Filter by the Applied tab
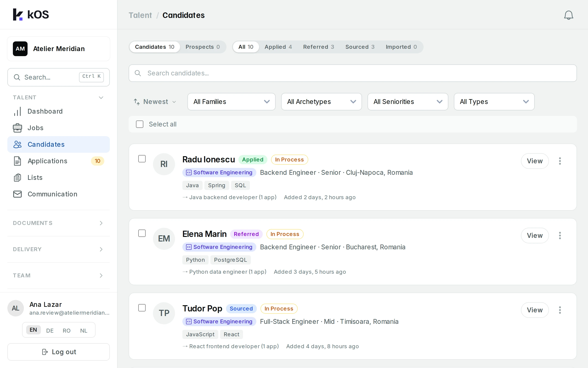This screenshot has height=368, width=588. click(278, 47)
